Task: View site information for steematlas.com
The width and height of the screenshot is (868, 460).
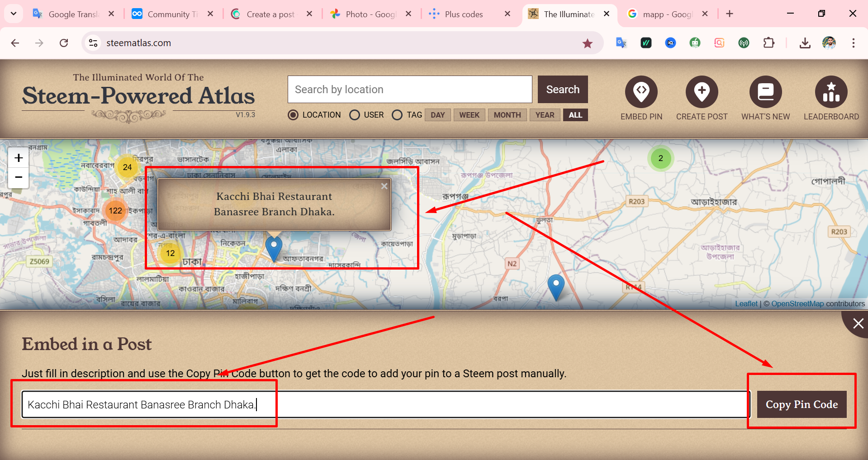Action: tap(93, 43)
